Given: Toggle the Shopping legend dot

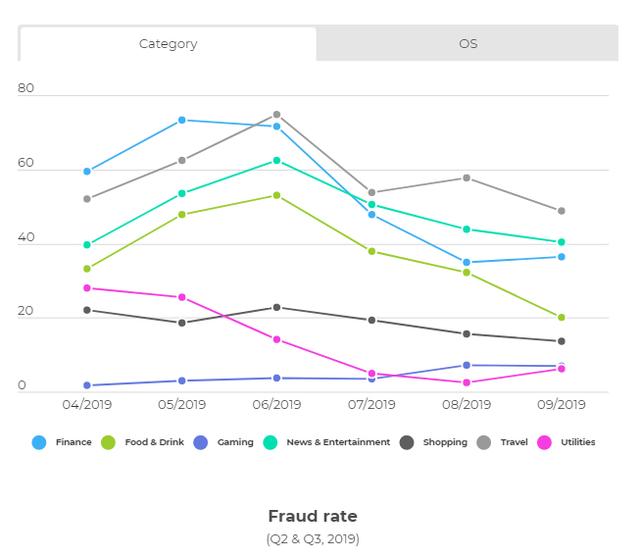Looking at the screenshot, I should pyautogui.click(x=407, y=442).
